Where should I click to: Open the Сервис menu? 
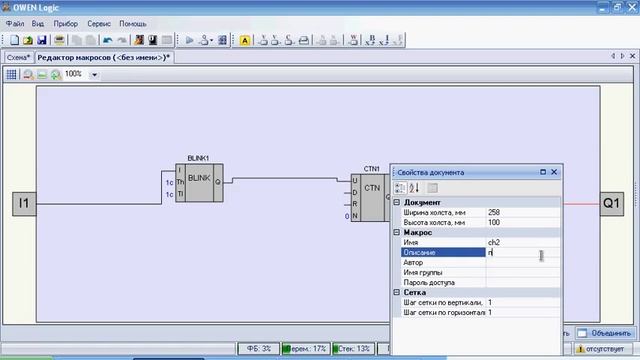click(99, 24)
